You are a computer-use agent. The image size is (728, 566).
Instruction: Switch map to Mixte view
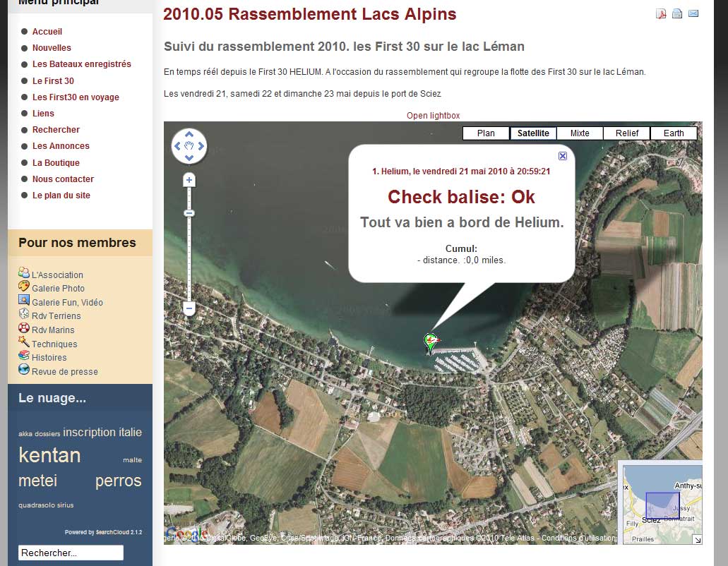[x=580, y=133]
